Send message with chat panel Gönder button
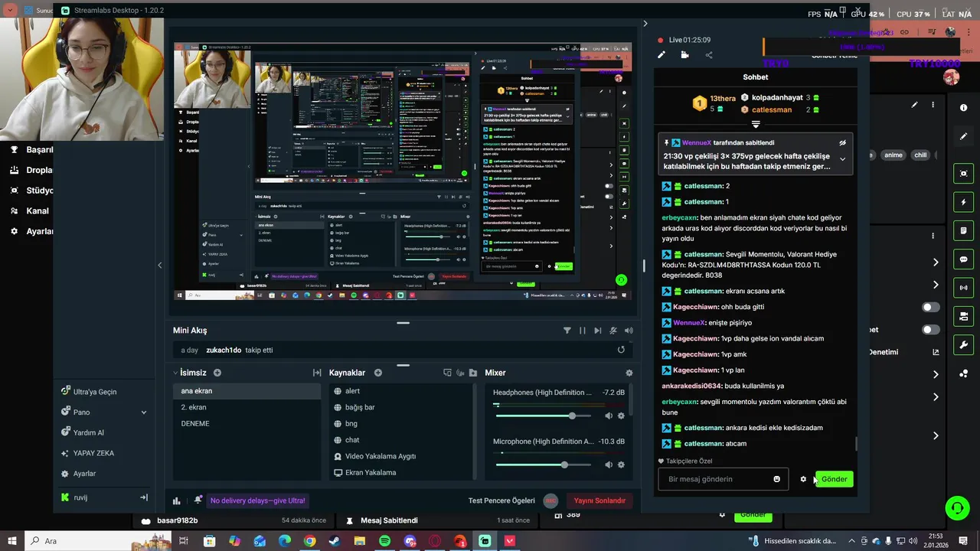Image resolution: width=980 pixels, height=551 pixels. [834, 479]
